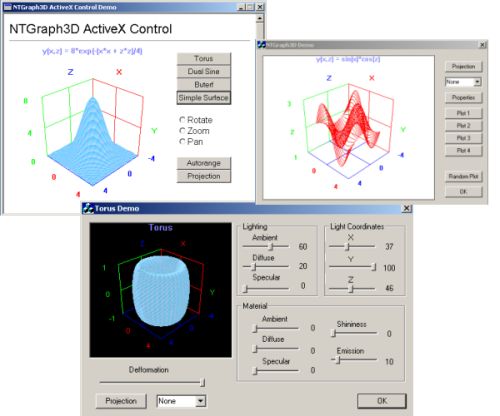Click the Material Diffuse slider
Image resolution: width=500 pixels, height=416 pixels.
coord(275,349)
